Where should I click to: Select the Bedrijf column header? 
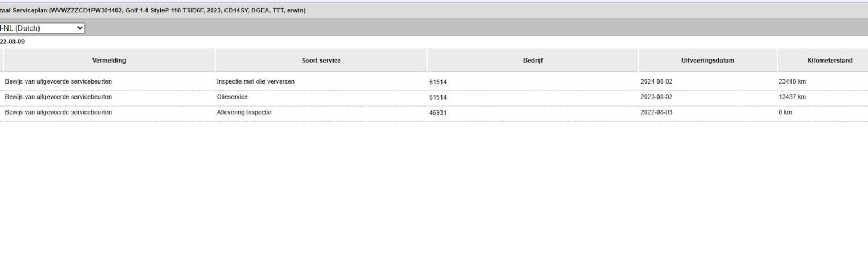(x=532, y=61)
